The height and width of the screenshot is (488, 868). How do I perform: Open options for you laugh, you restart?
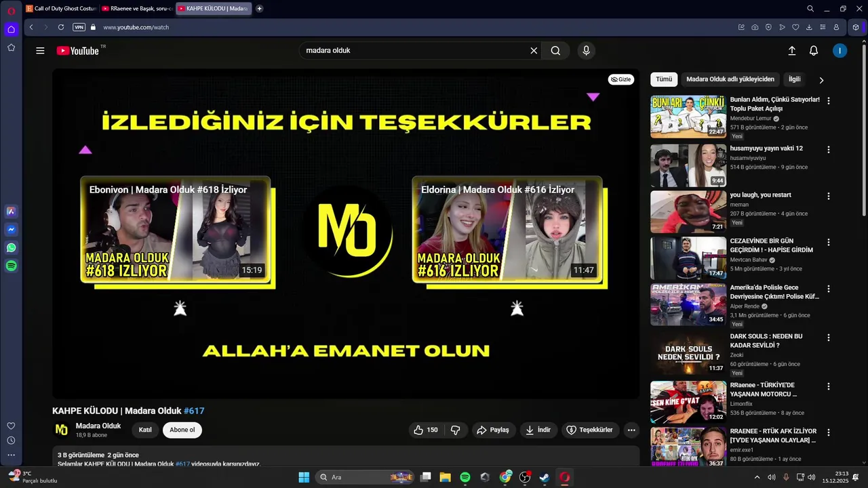coord(828,196)
